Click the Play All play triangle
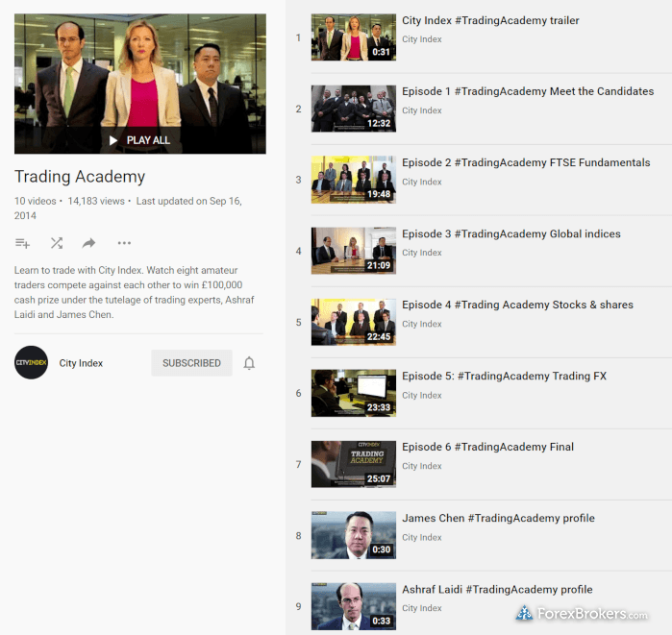This screenshot has height=635, width=672. point(113,140)
